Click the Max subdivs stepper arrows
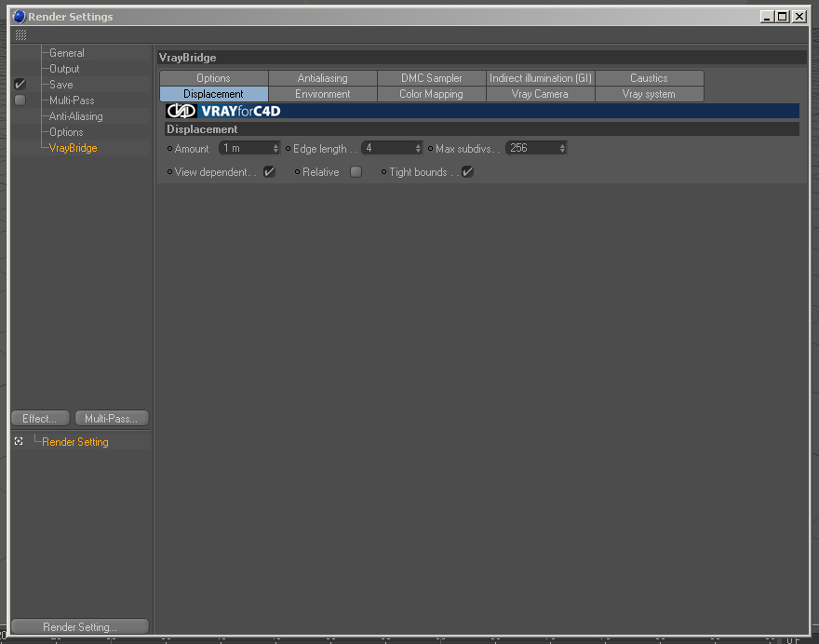 click(562, 148)
